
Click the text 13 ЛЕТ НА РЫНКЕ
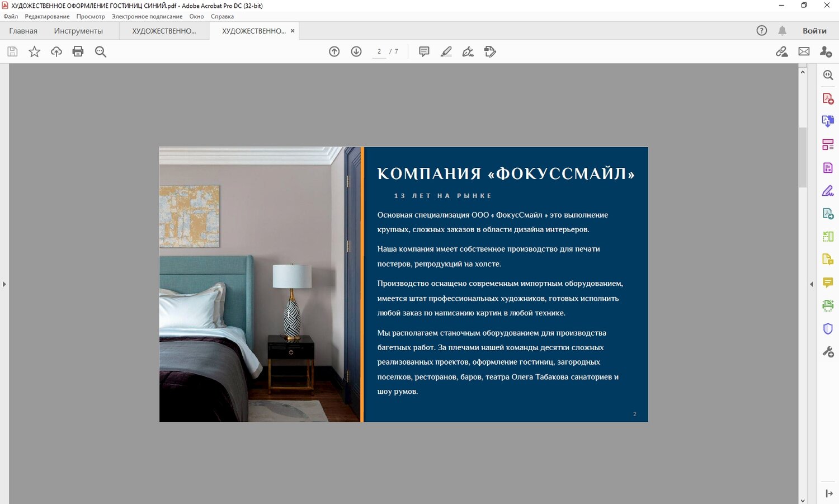pos(442,196)
